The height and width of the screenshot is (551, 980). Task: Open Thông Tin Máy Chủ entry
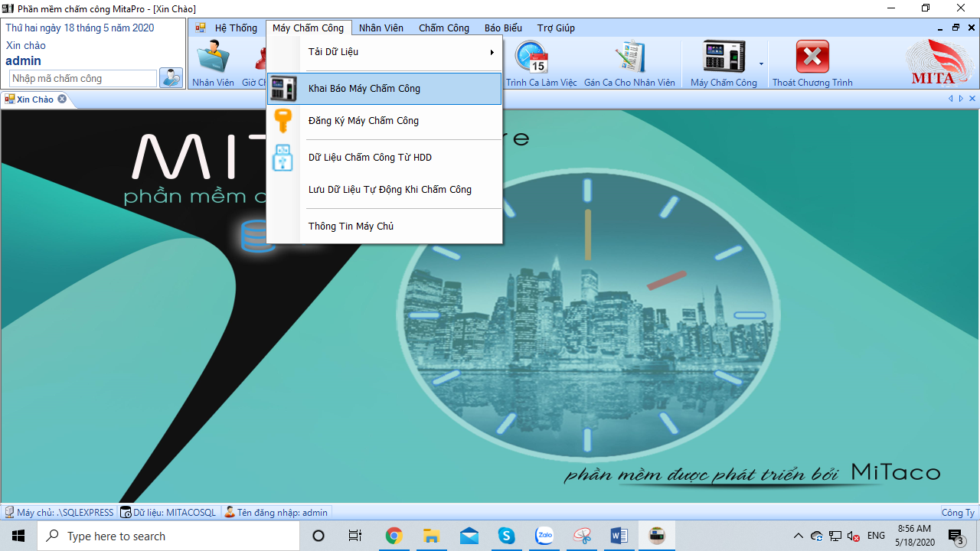click(384, 227)
